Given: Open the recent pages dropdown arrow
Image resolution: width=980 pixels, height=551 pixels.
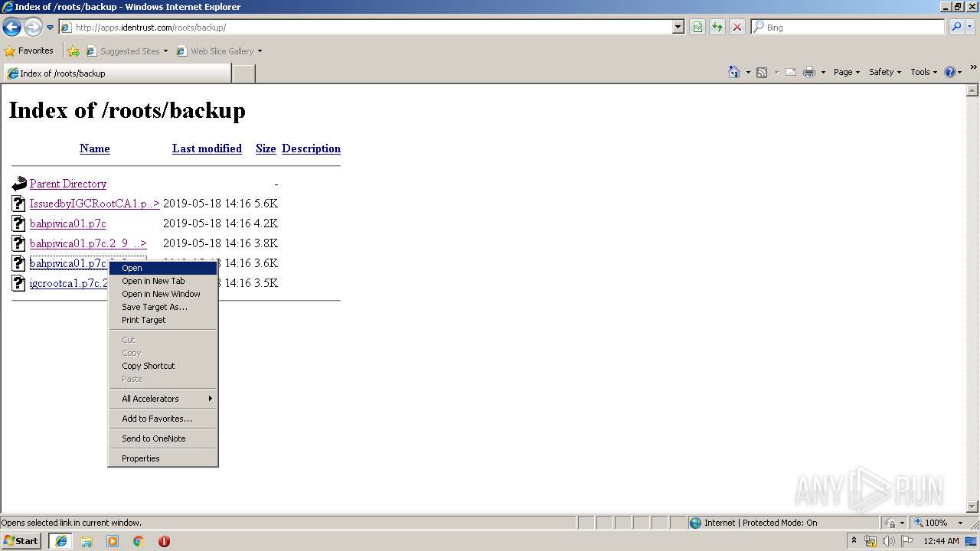Looking at the screenshot, I should point(50,28).
